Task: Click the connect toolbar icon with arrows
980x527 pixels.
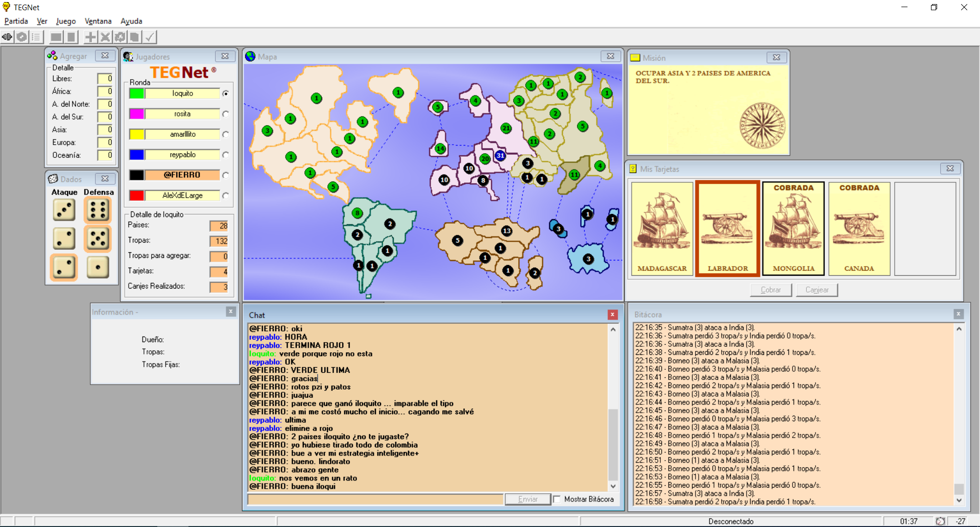Action: click(x=7, y=37)
